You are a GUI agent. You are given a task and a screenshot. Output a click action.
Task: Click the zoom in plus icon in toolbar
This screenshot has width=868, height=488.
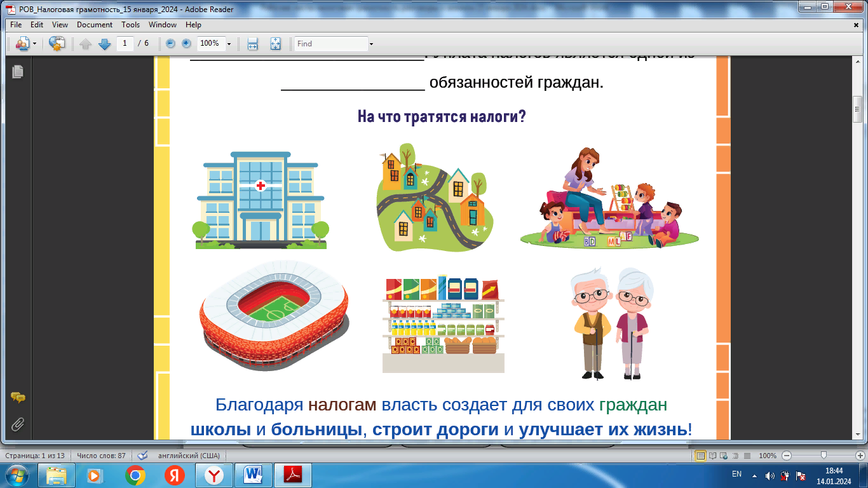[x=186, y=43]
